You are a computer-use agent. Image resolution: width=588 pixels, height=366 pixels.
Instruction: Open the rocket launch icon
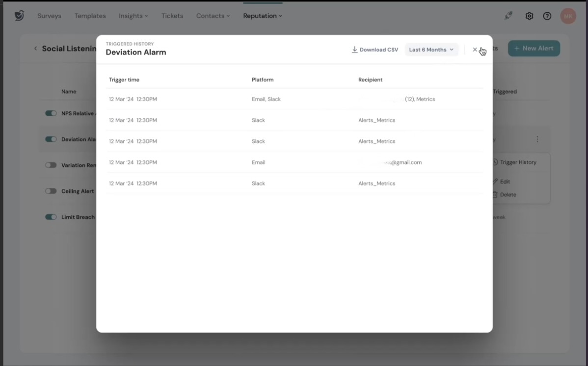pyautogui.click(x=508, y=16)
